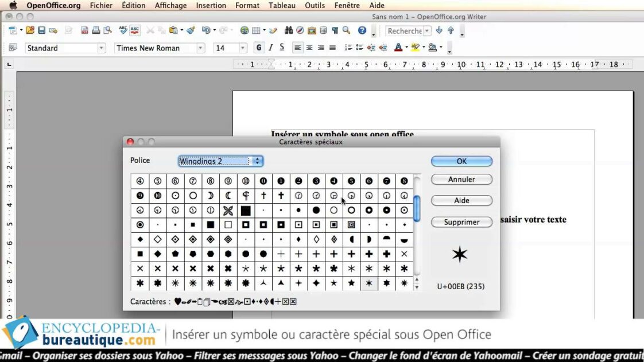Open the font color picker arrow
This screenshot has height=362, width=644.
406,48
